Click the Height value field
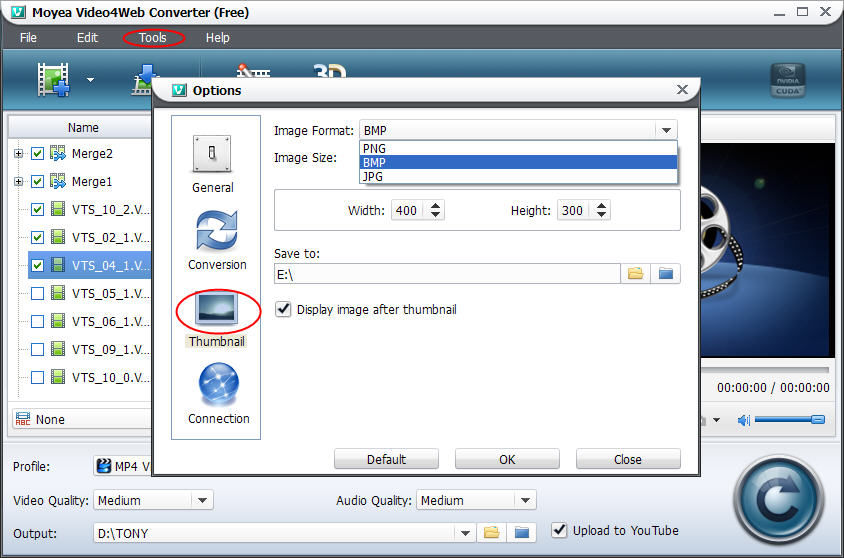 (x=574, y=210)
